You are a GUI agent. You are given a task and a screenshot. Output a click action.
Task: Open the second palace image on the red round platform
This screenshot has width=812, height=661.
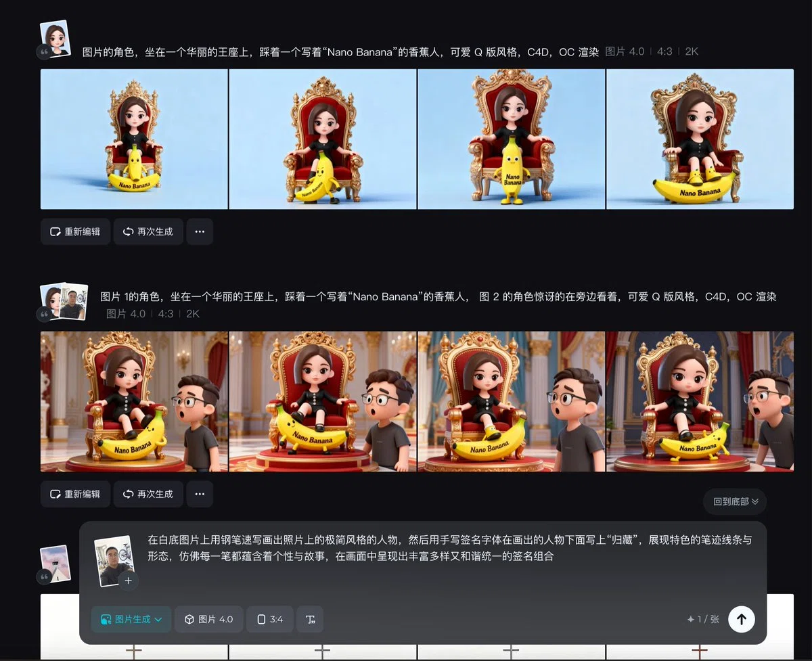click(x=323, y=401)
